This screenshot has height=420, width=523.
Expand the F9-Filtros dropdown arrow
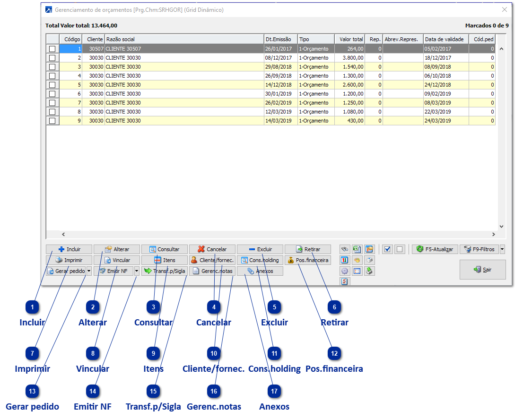[502, 249]
